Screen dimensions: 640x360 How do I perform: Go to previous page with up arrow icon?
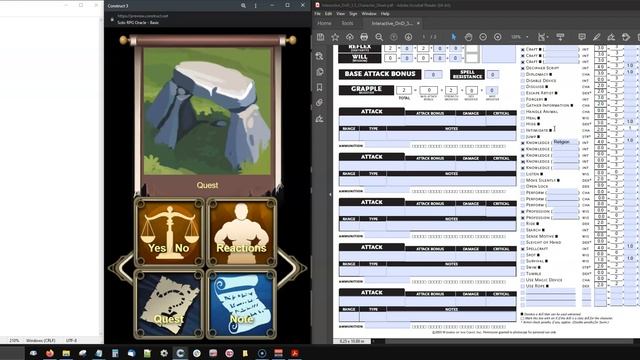[x=394, y=37]
